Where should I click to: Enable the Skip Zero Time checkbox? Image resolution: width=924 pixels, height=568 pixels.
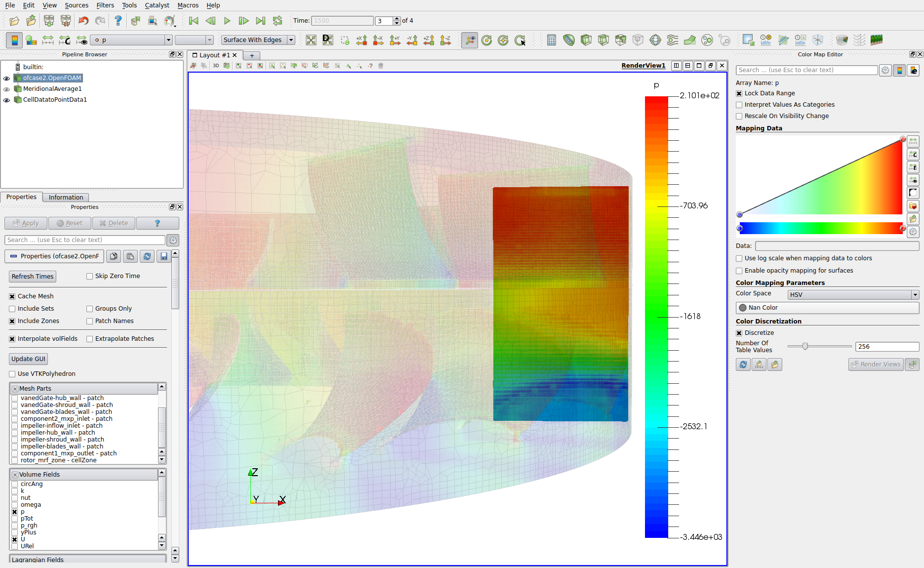click(x=90, y=276)
